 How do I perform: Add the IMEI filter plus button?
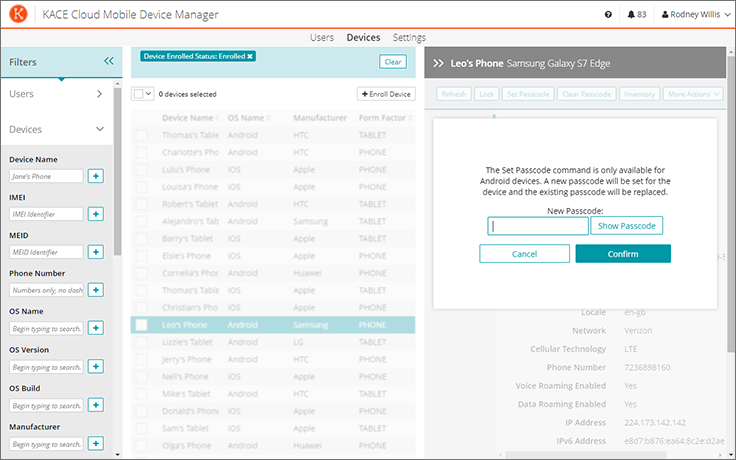(96, 214)
